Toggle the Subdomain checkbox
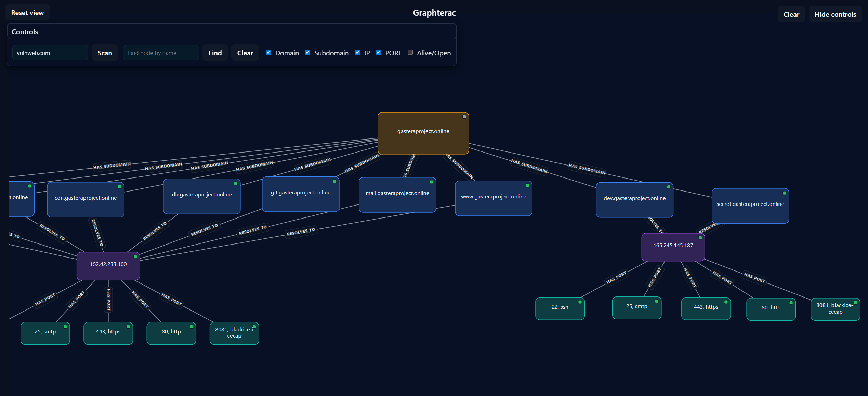Image resolution: width=868 pixels, height=396 pixels. point(308,52)
